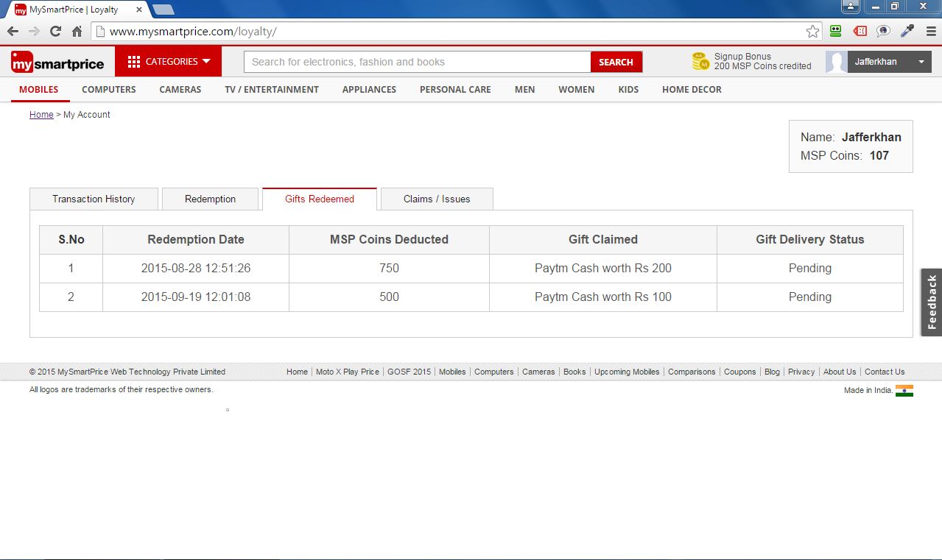Open the green robot extension icon

[835, 31]
